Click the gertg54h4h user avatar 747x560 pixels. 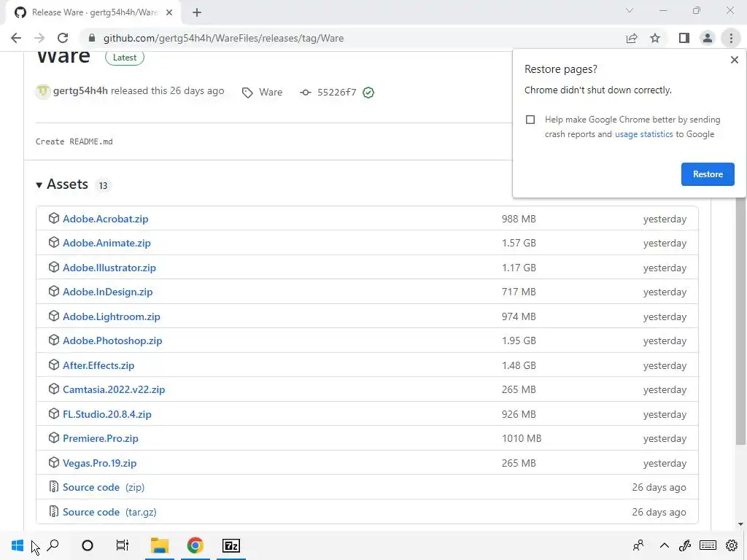43,91
